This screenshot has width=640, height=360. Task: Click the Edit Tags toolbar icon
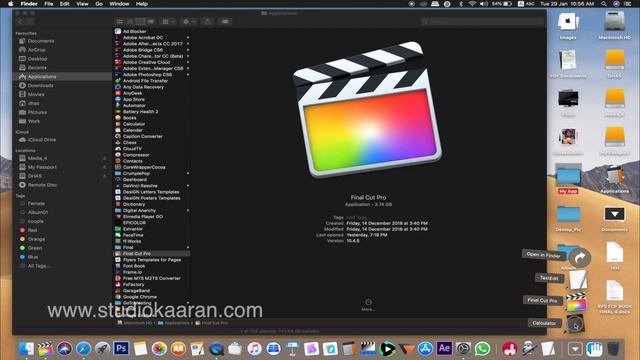tap(225, 22)
